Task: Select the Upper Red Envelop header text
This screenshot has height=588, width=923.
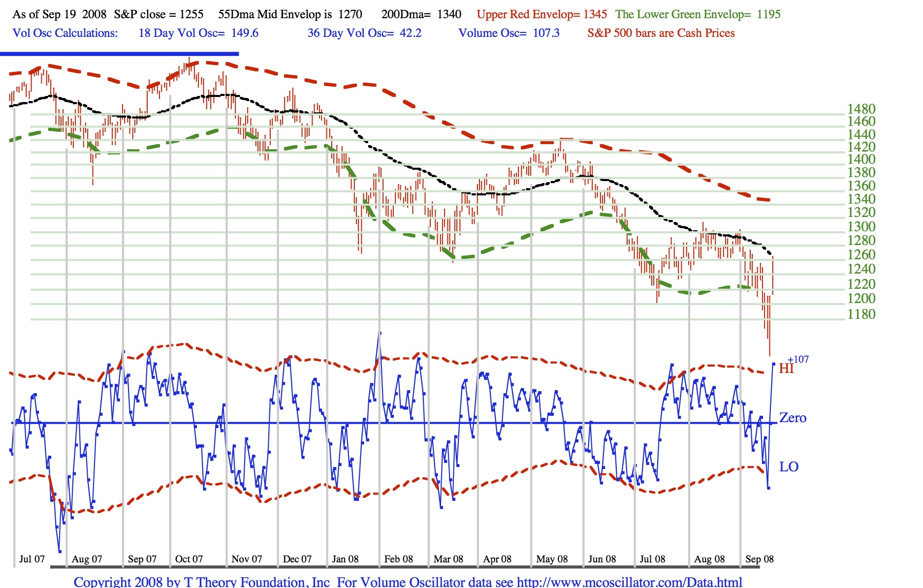Action: (541, 14)
